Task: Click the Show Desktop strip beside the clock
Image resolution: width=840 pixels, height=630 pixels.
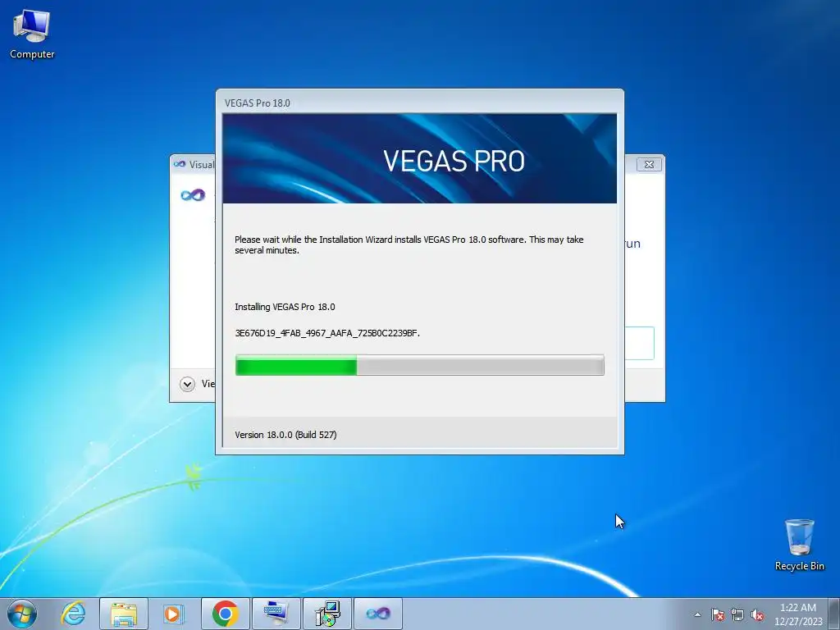Action: click(835, 614)
